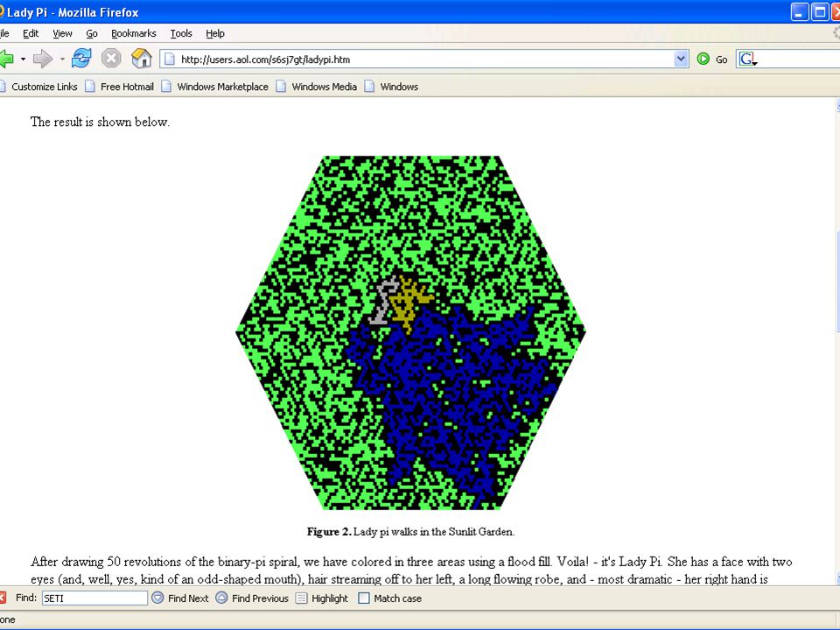Click the vertical scrollbar thumb

click(838, 281)
